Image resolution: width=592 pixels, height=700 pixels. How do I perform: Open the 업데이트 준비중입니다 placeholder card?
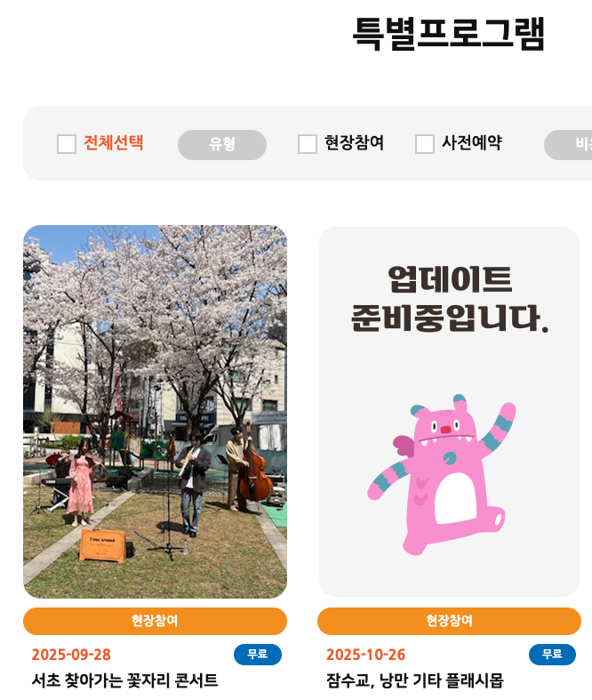(x=449, y=412)
